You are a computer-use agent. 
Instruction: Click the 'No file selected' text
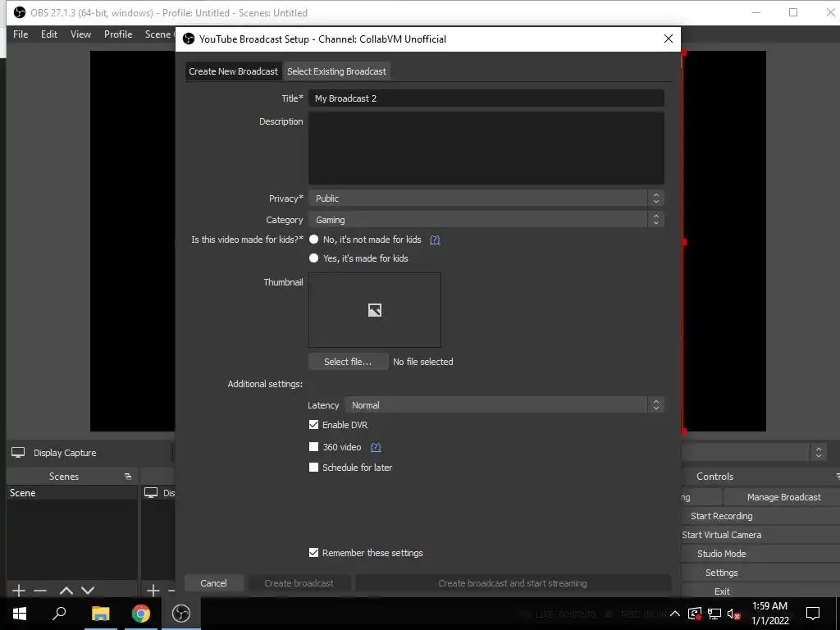pos(422,362)
